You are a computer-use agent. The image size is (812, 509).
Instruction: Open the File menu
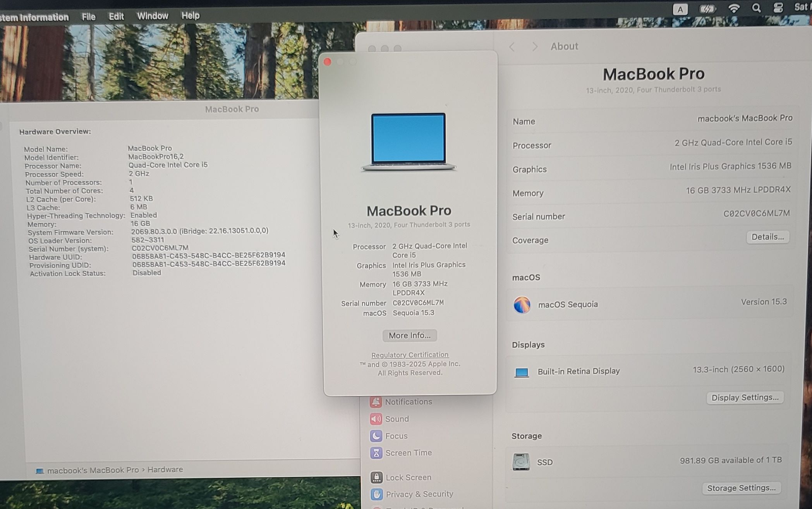click(88, 17)
